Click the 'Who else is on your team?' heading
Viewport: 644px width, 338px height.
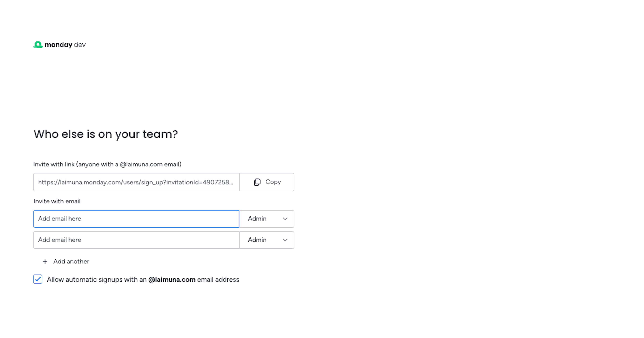tap(105, 134)
